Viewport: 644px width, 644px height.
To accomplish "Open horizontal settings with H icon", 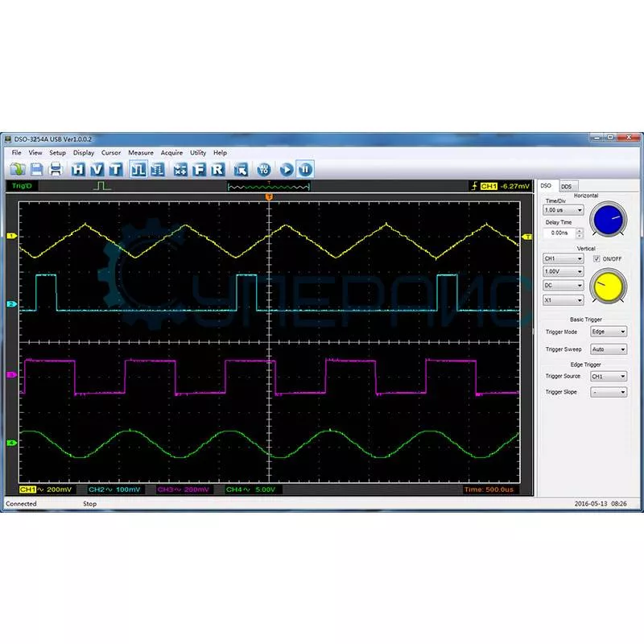I will [78, 169].
